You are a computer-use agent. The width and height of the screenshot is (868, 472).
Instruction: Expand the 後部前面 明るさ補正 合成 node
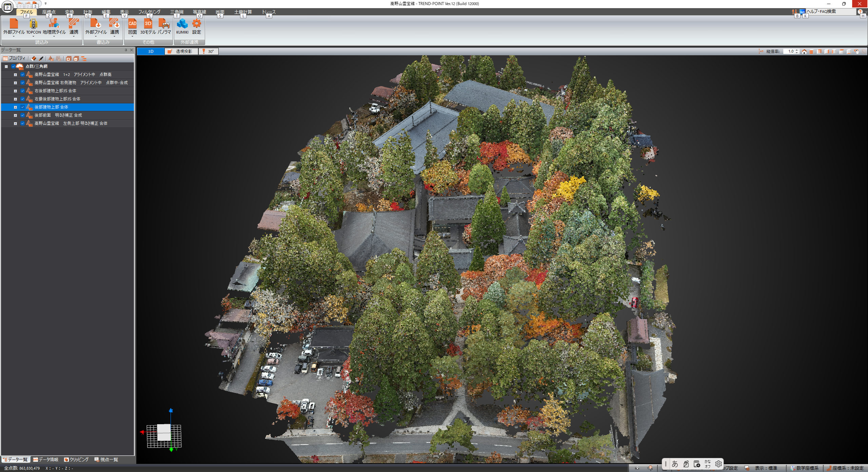click(15, 115)
